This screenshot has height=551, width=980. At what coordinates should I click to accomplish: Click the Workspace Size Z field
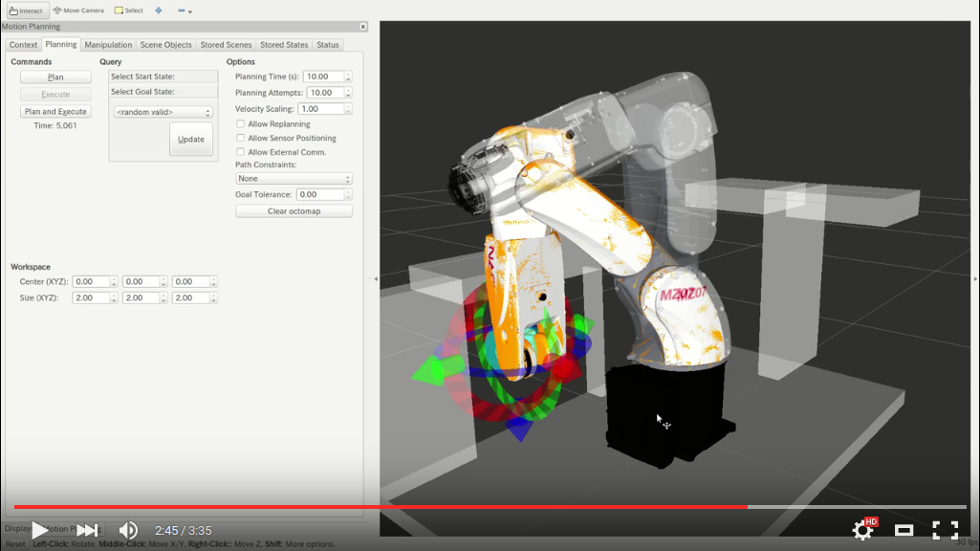point(191,298)
